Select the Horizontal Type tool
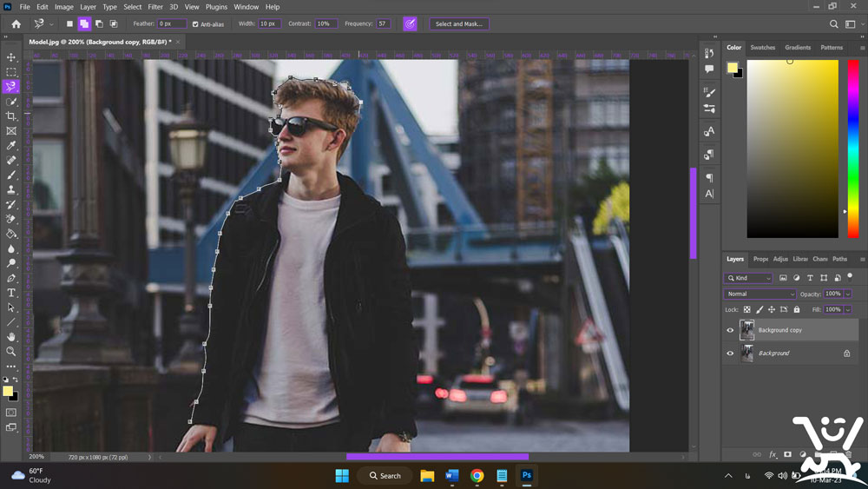The image size is (868, 489). coord(11,293)
